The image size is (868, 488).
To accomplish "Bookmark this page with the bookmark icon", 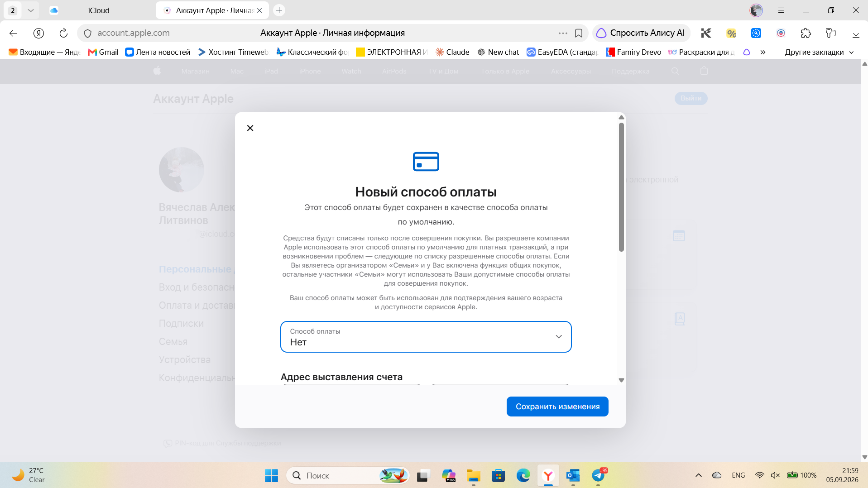I will click(x=579, y=33).
